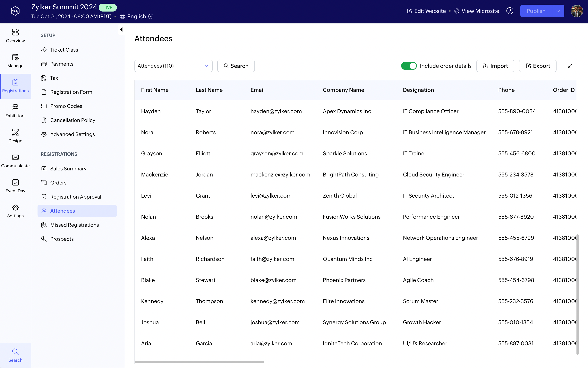Collapse the side navigation panel

pyautogui.click(x=121, y=30)
